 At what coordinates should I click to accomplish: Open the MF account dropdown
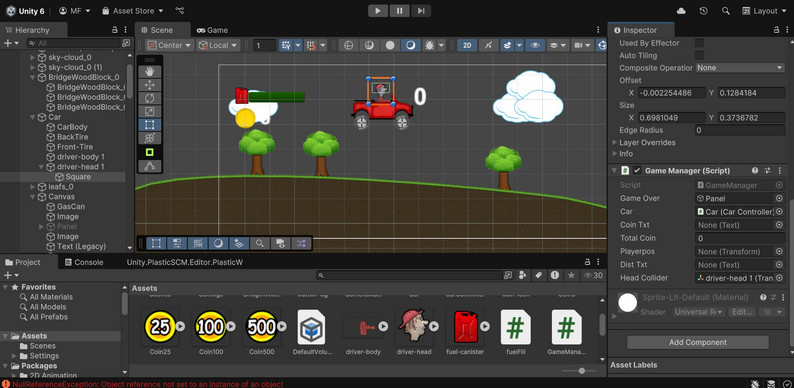click(74, 11)
